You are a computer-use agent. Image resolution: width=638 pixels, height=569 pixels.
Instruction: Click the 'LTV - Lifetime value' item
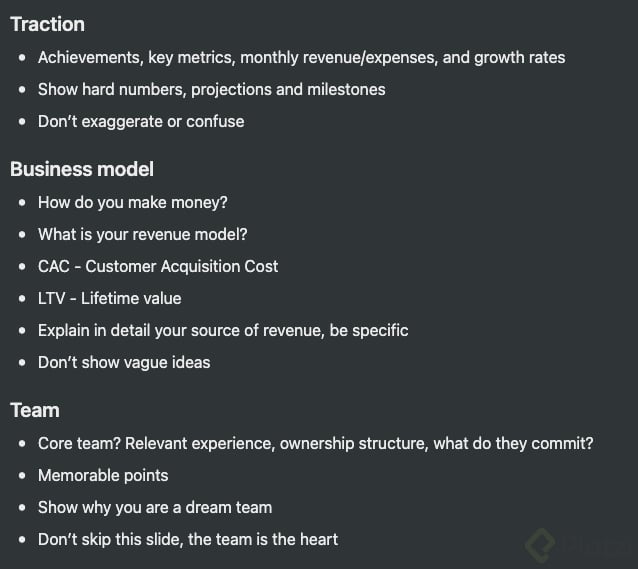pyautogui.click(x=110, y=298)
